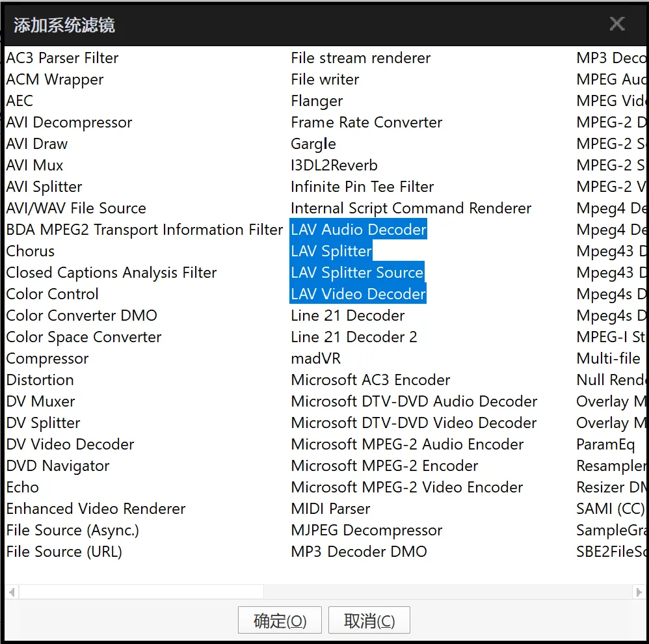
Task: Pick the File Source (URL) filter
Action: tap(64, 552)
